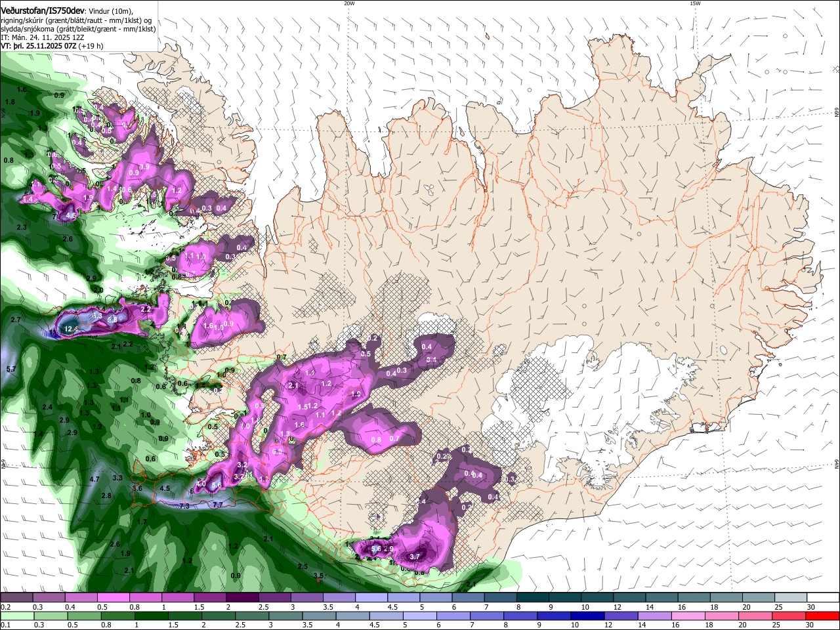The width and height of the screenshot is (840, 630).
Task: Click the 'rigning/skúrir' header line
Action: (x=76, y=20)
